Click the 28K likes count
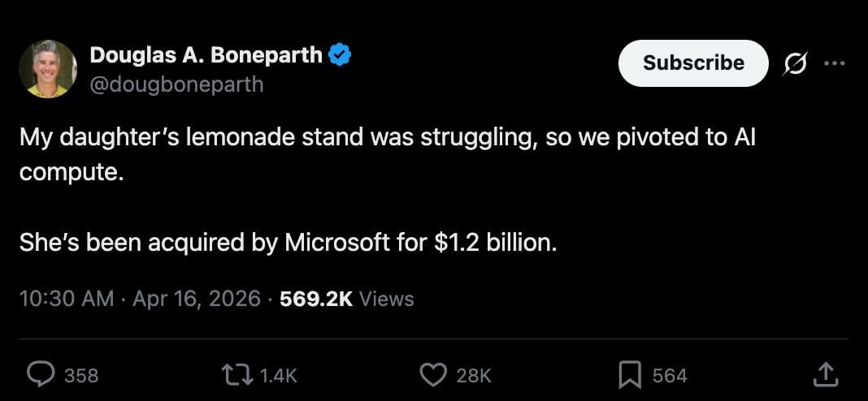Image resolution: width=868 pixels, height=401 pixels. 474,375
